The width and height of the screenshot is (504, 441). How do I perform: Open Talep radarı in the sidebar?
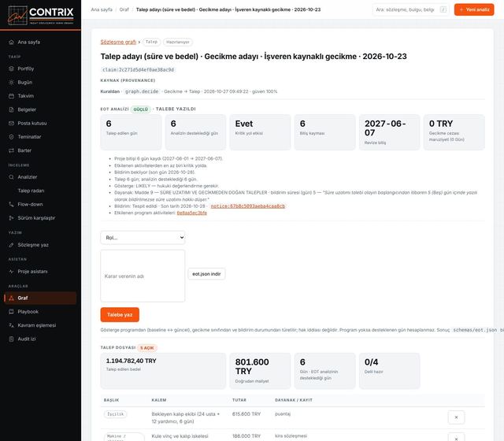click(31, 191)
